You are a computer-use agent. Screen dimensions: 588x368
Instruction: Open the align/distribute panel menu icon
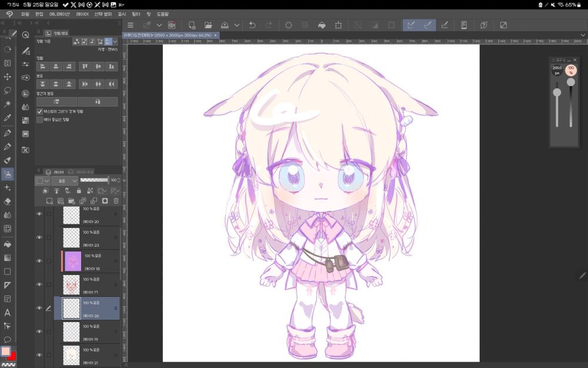[38, 33]
